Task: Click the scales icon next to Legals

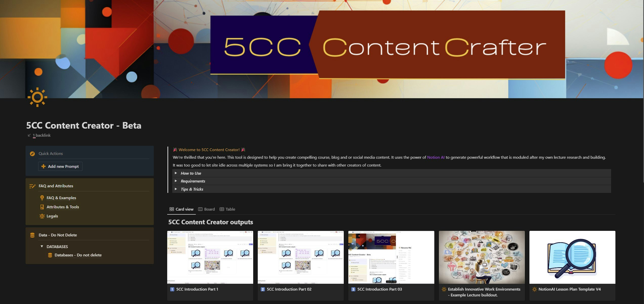Action: (42, 216)
